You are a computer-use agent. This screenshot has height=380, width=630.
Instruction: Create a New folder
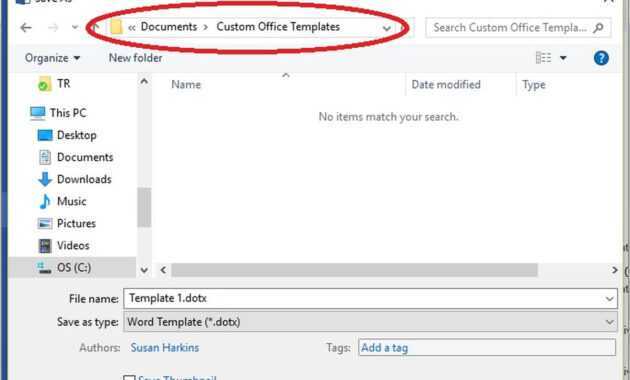tap(135, 58)
